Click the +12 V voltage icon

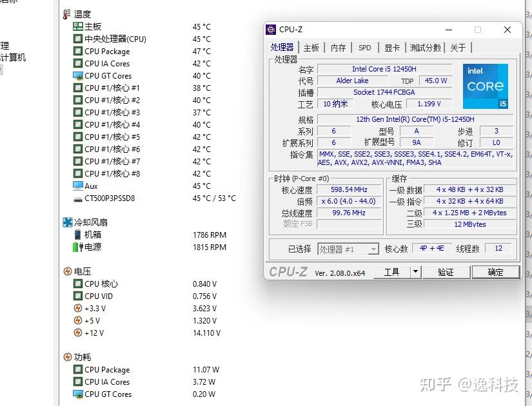[77, 333]
